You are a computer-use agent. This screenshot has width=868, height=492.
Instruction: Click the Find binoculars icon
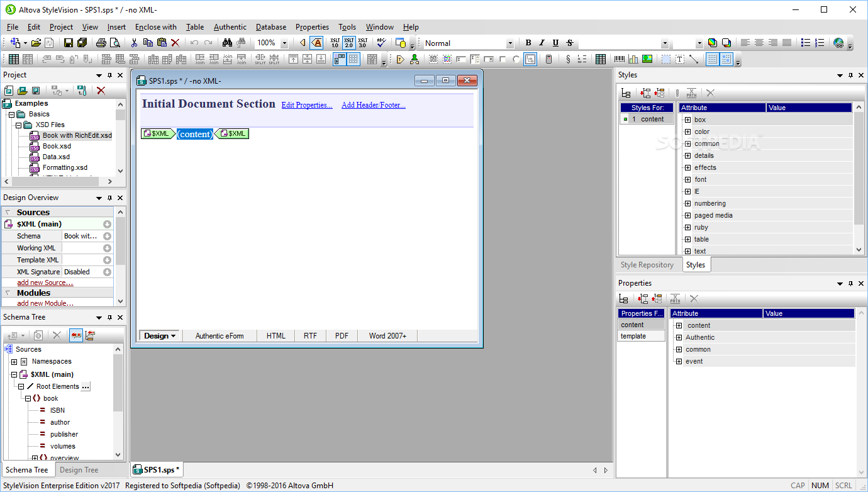[228, 43]
